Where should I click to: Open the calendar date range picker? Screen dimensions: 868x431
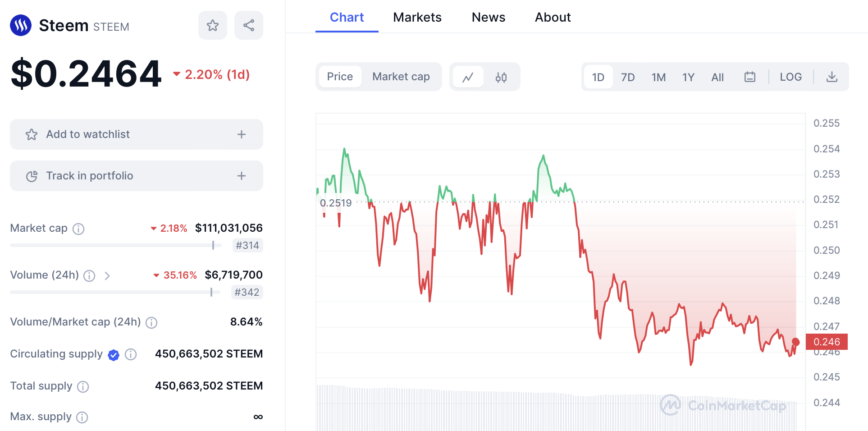pyautogui.click(x=750, y=77)
